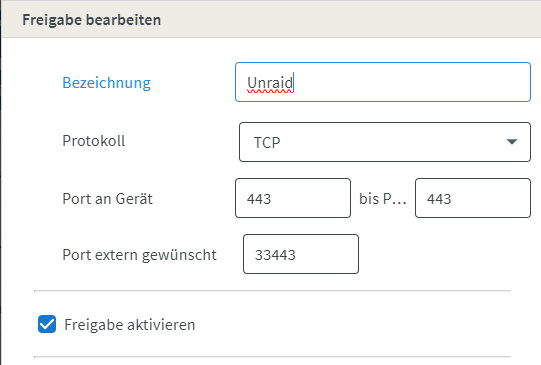Click the Freigabe bearbeiten dialog header
This screenshot has width=541, height=365.
pyautogui.click(x=271, y=19)
